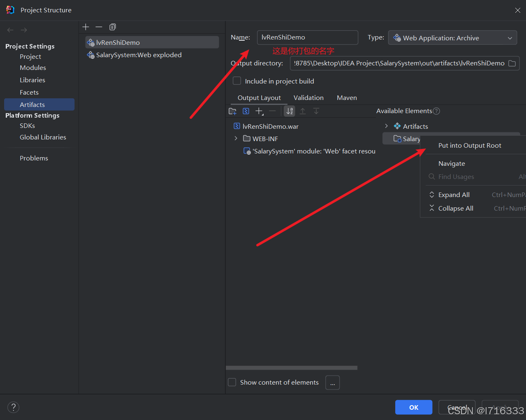Expand the WEB-INF folder node
526x420 pixels.
pyautogui.click(x=236, y=139)
